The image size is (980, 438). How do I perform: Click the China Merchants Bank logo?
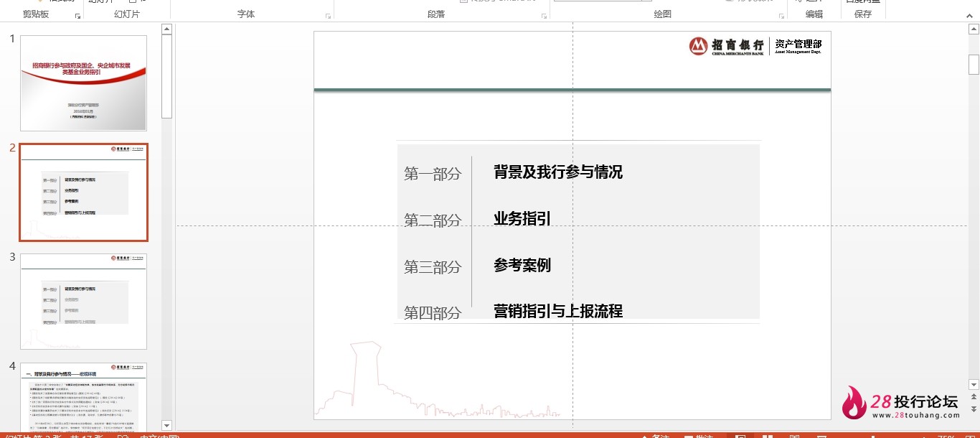tap(727, 46)
